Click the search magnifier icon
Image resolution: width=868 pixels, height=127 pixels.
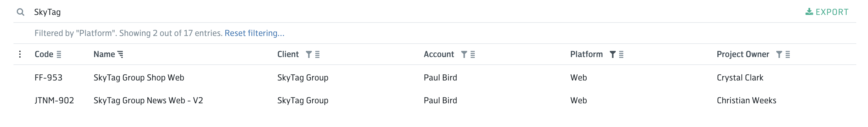[21, 12]
